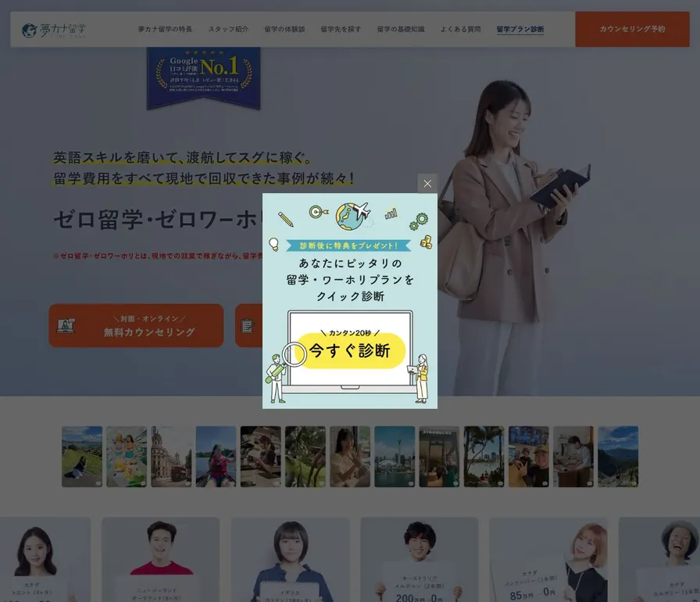Screen dimensions: 700x602
Task: Open 留学の基礎知識 menu item
Action: (x=401, y=29)
